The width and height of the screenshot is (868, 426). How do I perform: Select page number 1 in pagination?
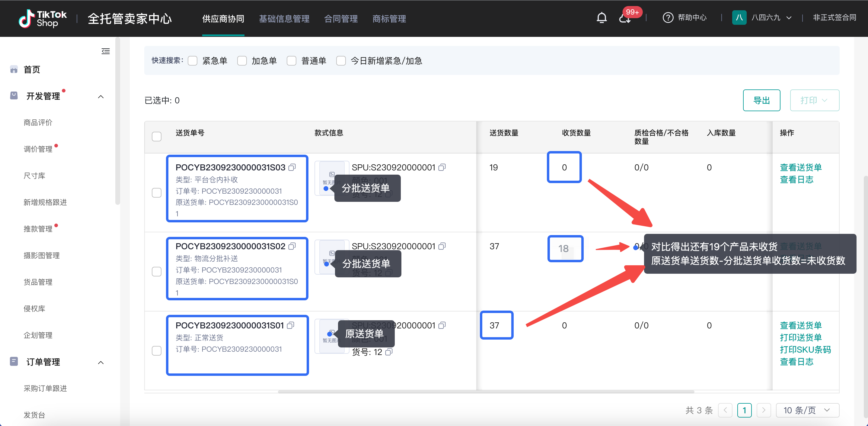pyautogui.click(x=744, y=410)
